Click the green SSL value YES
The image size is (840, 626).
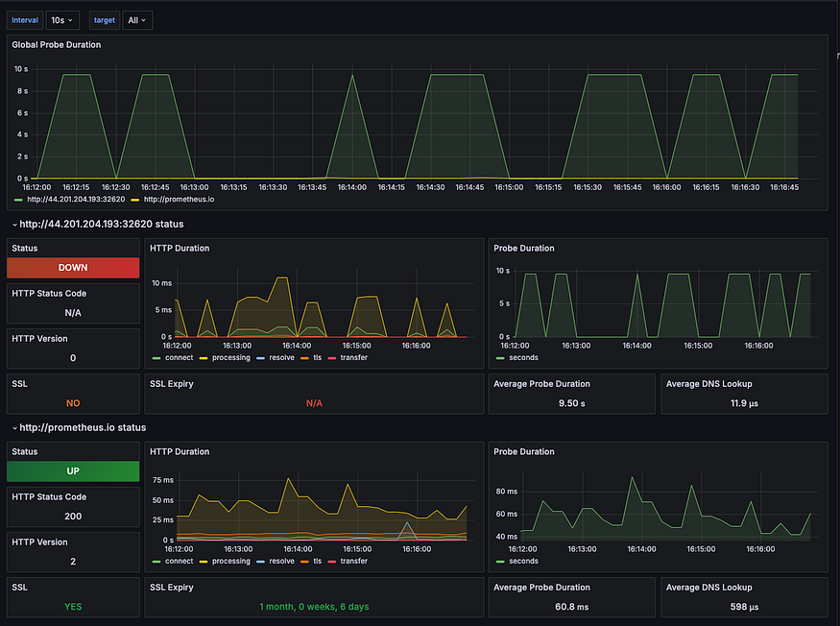(x=73, y=607)
